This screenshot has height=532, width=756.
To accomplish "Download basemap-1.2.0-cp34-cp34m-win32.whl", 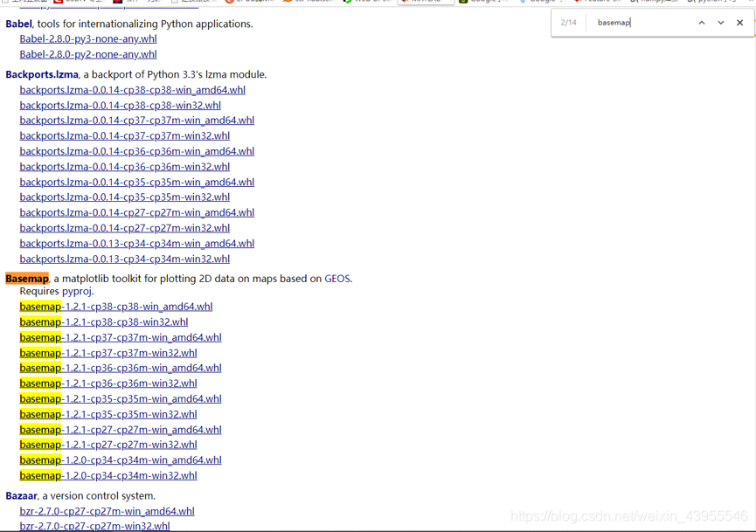I will (108, 475).
